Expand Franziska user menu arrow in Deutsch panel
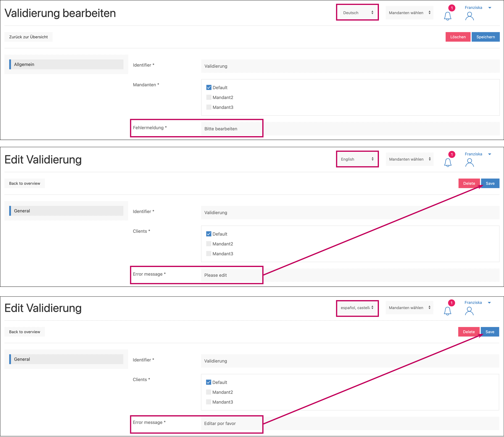The image size is (504, 437). pos(490,8)
